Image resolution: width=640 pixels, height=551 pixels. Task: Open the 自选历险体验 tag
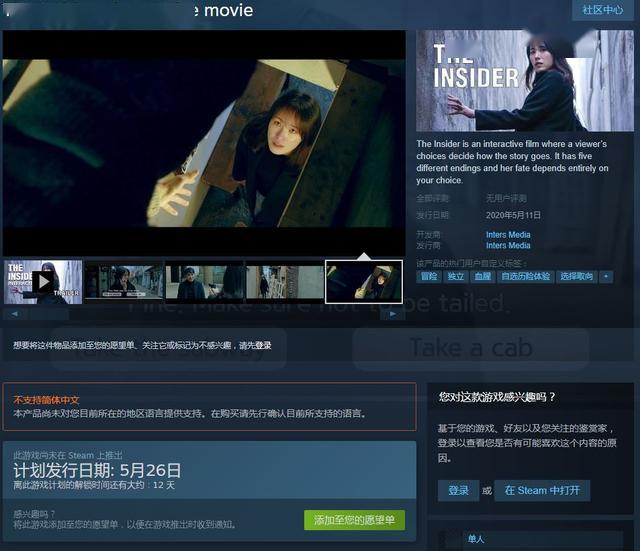pos(525,276)
